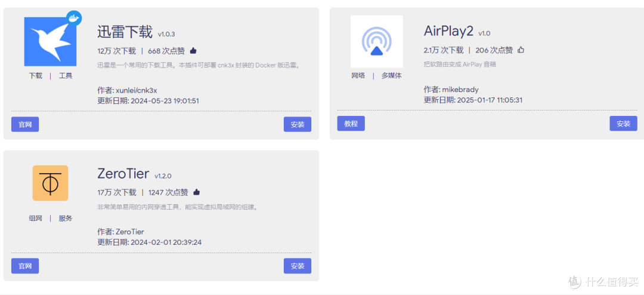Install the ZeroTier plugin
The width and height of the screenshot is (644, 295).
point(298,266)
